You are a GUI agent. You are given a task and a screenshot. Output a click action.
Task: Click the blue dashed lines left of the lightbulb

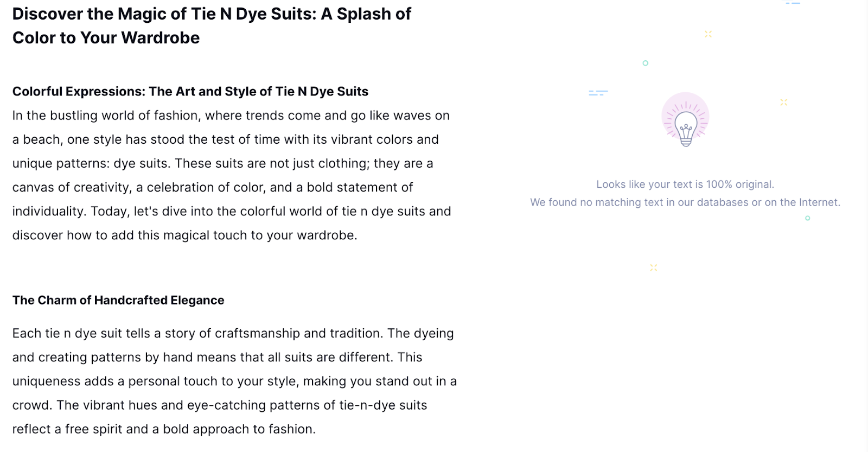598,93
